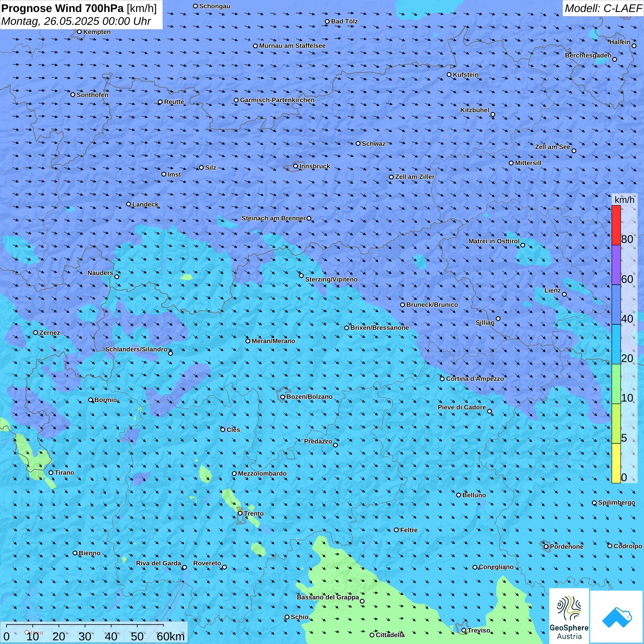
Task: Click the 'Zell am Ziller' label
Action: tap(415, 177)
